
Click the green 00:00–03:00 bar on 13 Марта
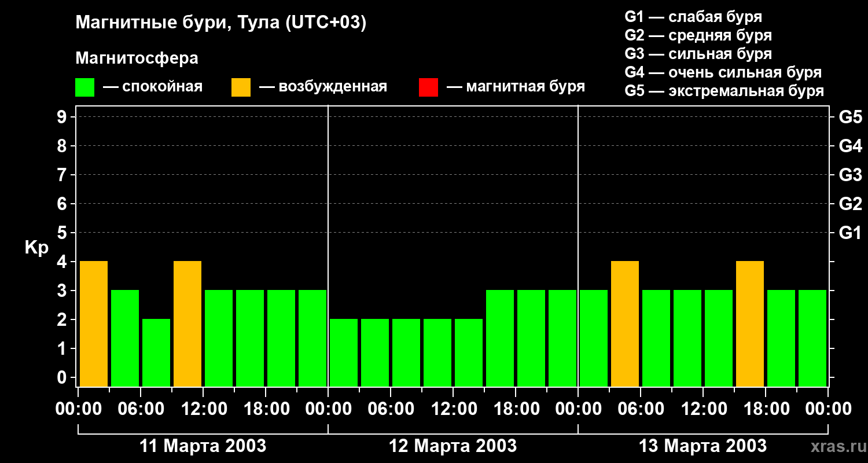point(594,338)
